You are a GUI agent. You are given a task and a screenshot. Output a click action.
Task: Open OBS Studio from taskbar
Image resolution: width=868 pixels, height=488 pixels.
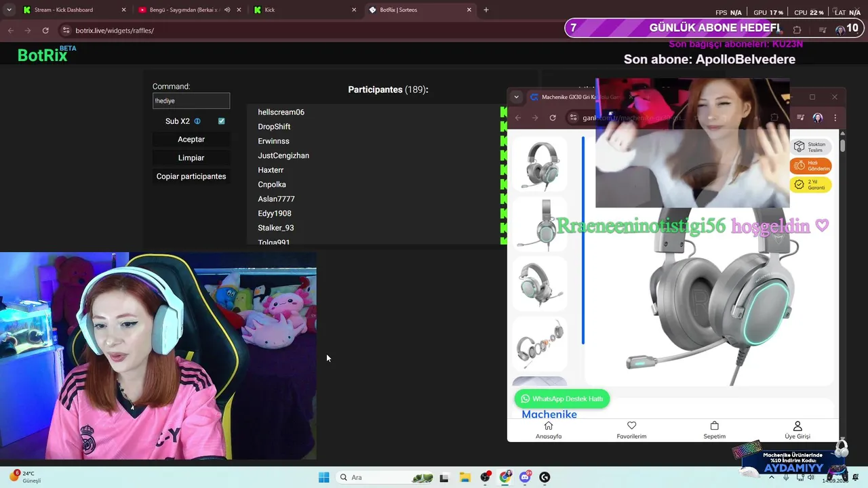[486, 477]
